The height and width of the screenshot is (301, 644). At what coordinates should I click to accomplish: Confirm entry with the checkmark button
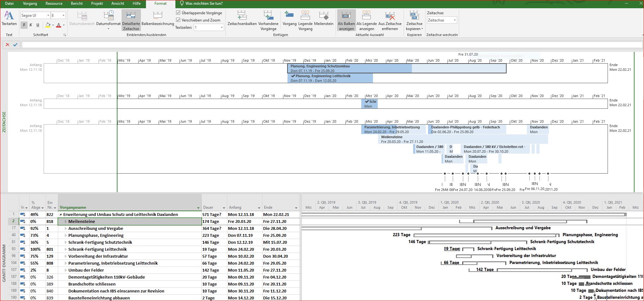tap(15, 45)
